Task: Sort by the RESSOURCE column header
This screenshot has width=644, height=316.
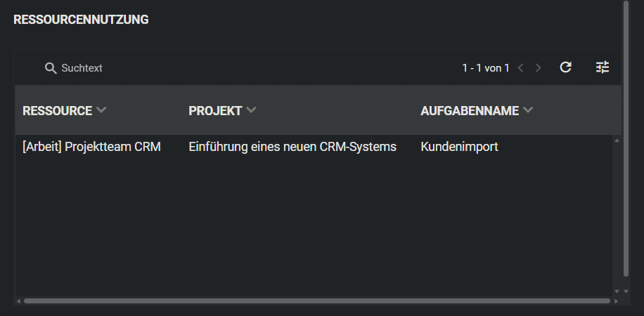Action: [58, 111]
